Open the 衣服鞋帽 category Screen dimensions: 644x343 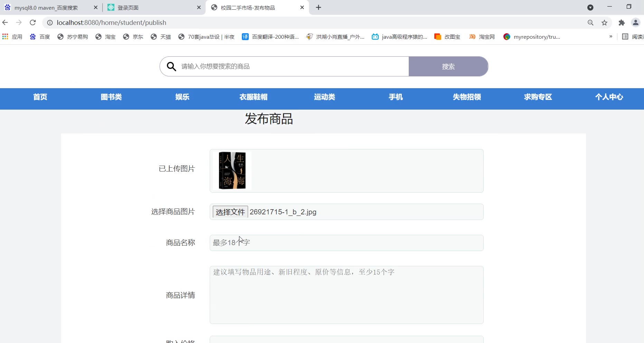coord(254,97)
